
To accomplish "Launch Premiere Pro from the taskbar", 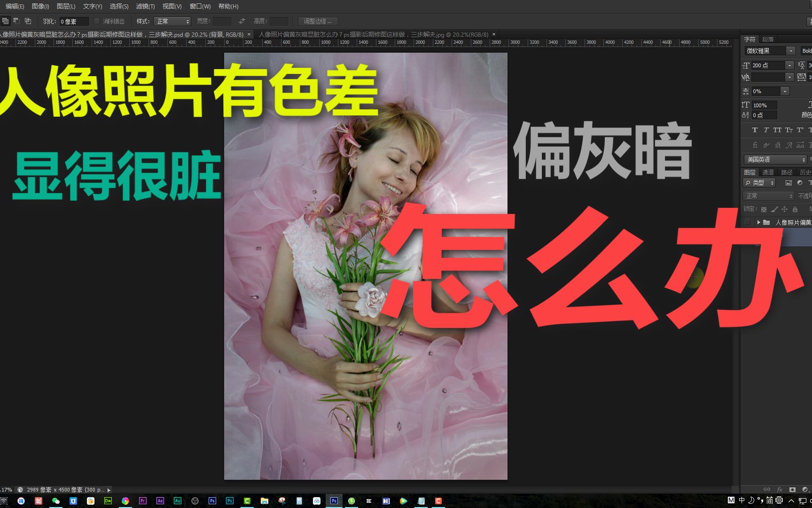I will [142, 501].
